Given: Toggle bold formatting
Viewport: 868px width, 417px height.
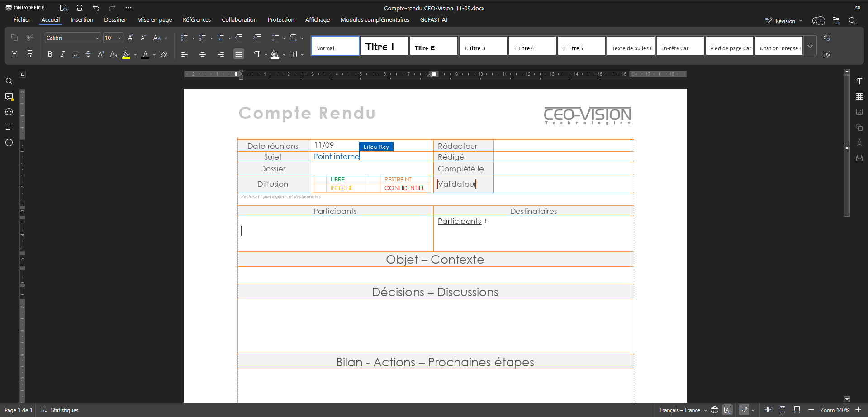Looking at the screenshot, I should coord(50,54).
